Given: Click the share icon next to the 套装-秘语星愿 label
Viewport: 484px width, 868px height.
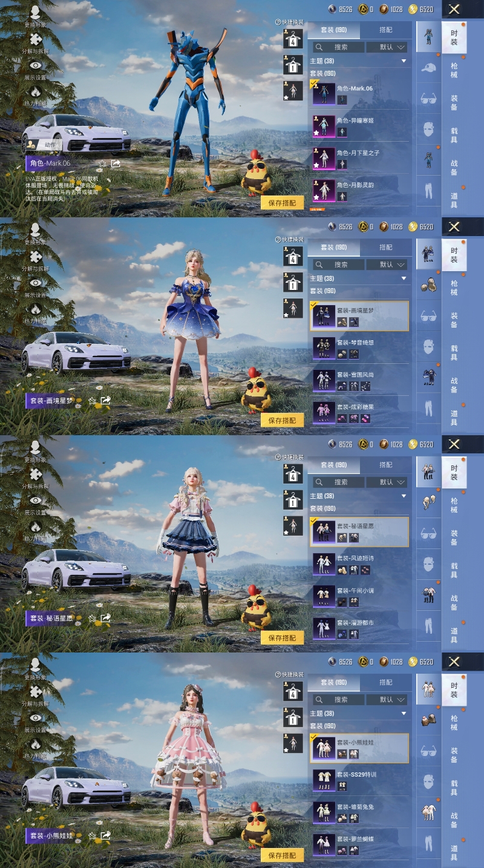Looking at the screenshot, I should (105, 618).
